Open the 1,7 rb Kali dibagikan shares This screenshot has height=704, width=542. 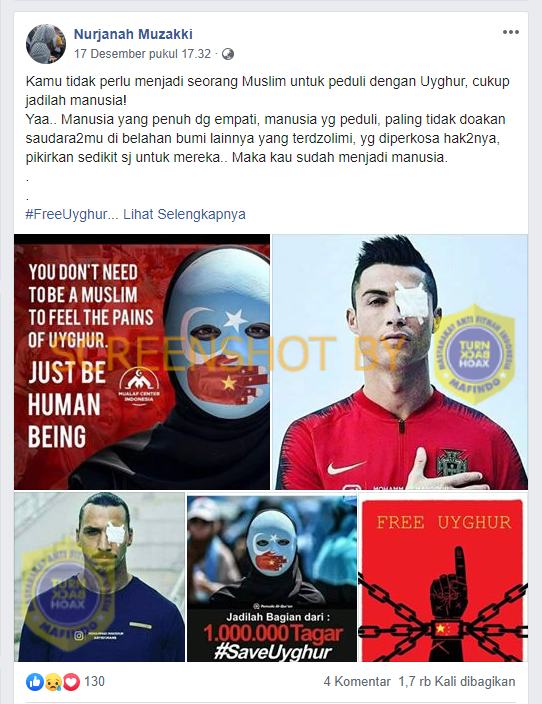457,682
